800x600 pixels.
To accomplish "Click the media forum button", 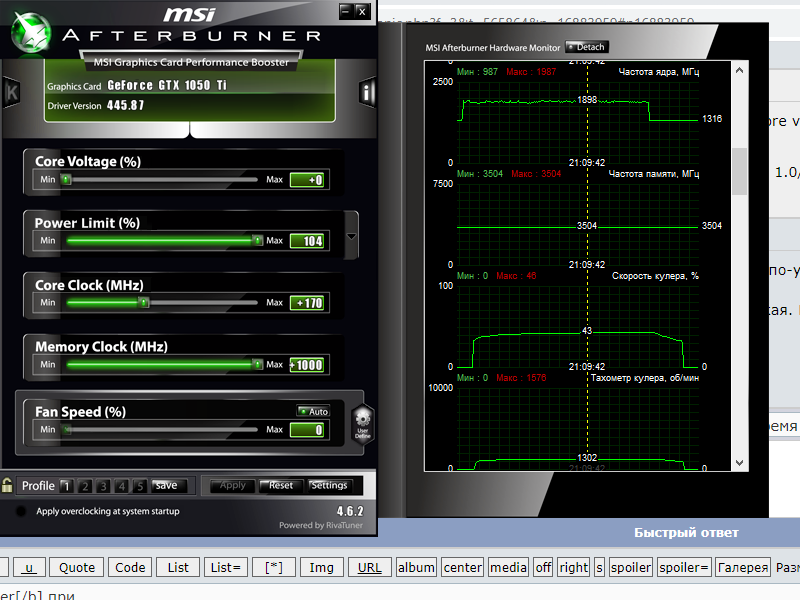I will 508,567.
